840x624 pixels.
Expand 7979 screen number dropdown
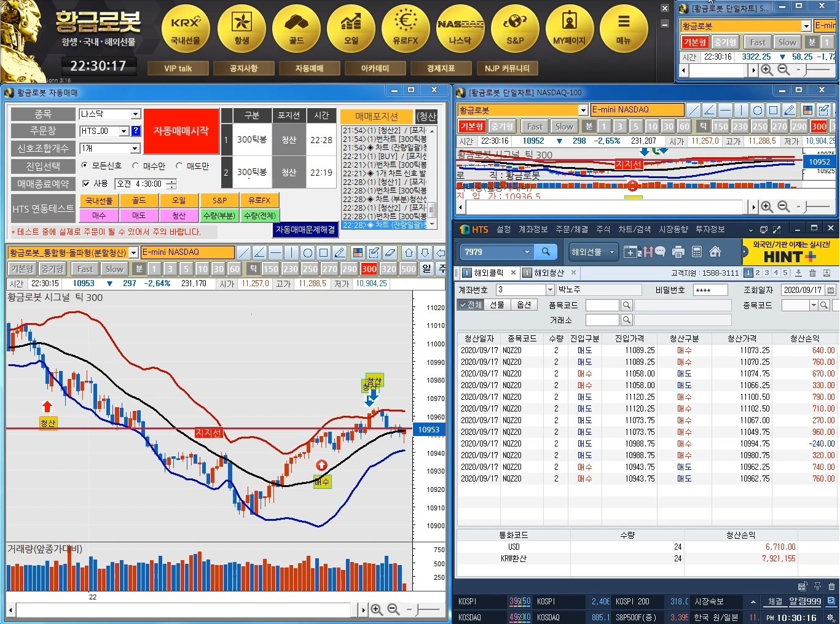tap(527, 252)
